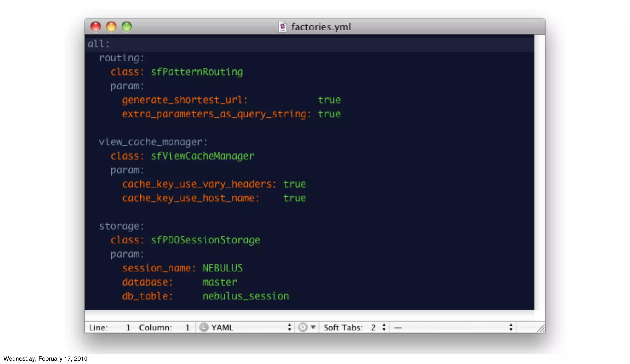Open the YAML language selector dropdown
This screenshot has width=630, height=364.
tap(246, 327)
